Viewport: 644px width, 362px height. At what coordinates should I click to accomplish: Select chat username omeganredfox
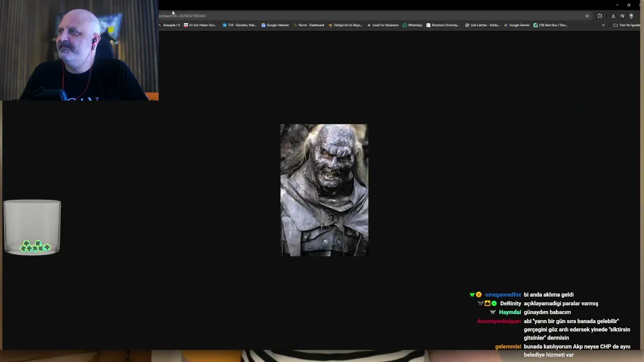click(503, 295)
